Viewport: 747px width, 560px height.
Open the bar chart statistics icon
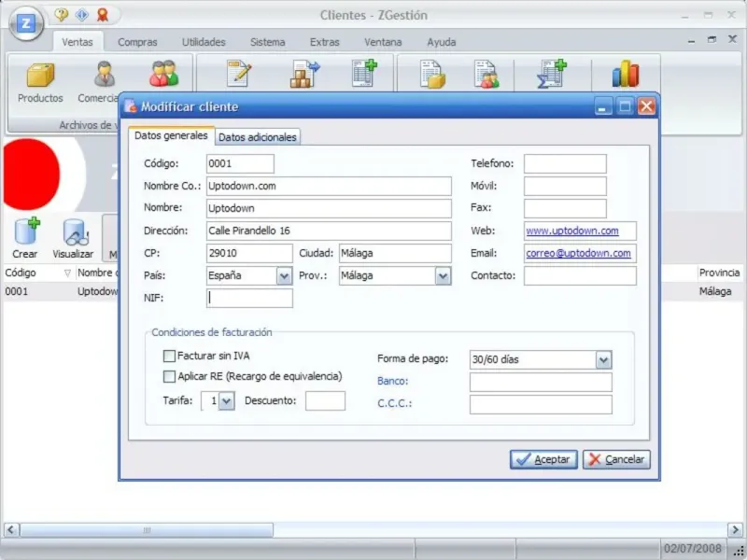pyautogui.click(x=626, y=74)
